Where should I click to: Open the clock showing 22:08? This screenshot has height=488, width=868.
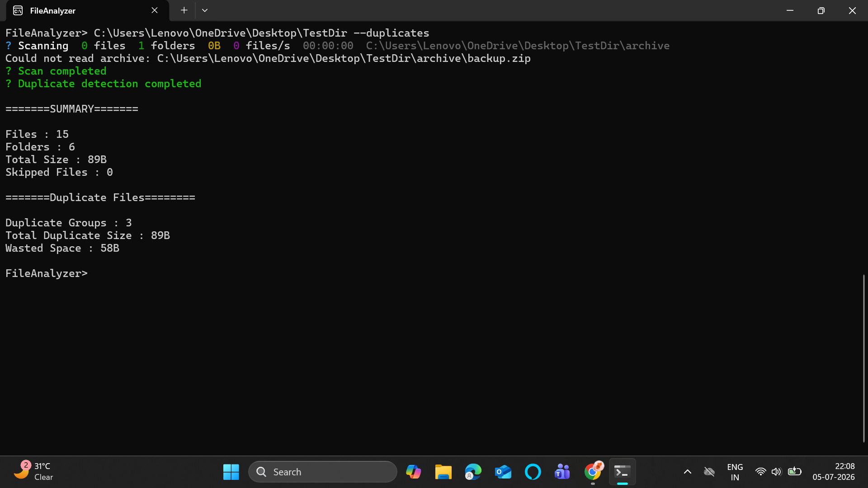pos(834,471)
